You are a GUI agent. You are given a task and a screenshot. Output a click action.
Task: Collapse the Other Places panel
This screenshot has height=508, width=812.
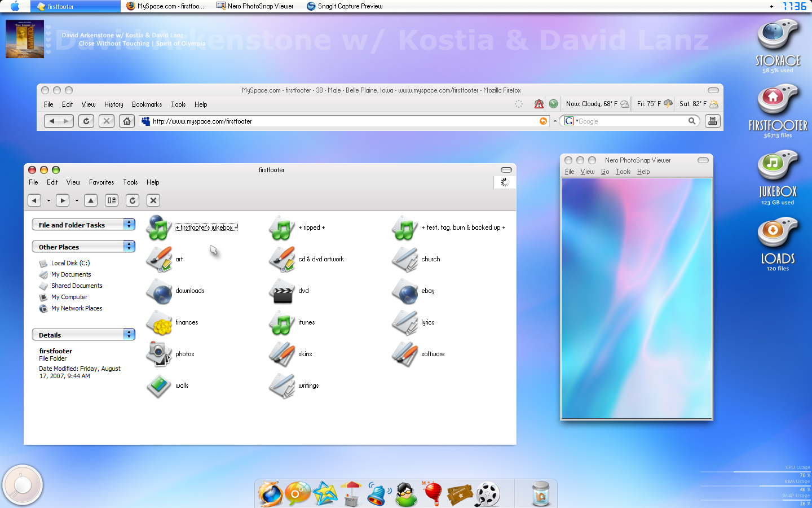tap(129, 247)
